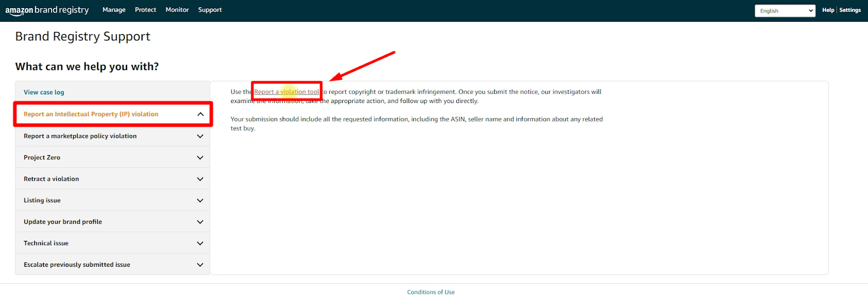Image resolution: width=868 pixels, height=301 pixels.
Task: Expand the Technical issue chevron
Action: [200, 244]
